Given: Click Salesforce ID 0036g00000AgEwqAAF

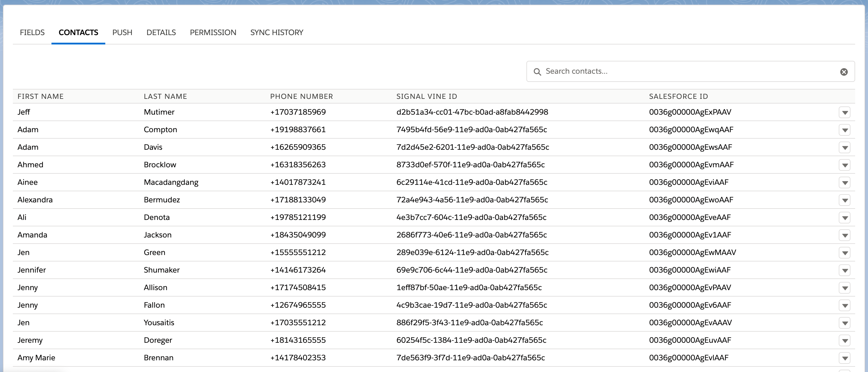Looking at the screenshot, I should [691, 129].
